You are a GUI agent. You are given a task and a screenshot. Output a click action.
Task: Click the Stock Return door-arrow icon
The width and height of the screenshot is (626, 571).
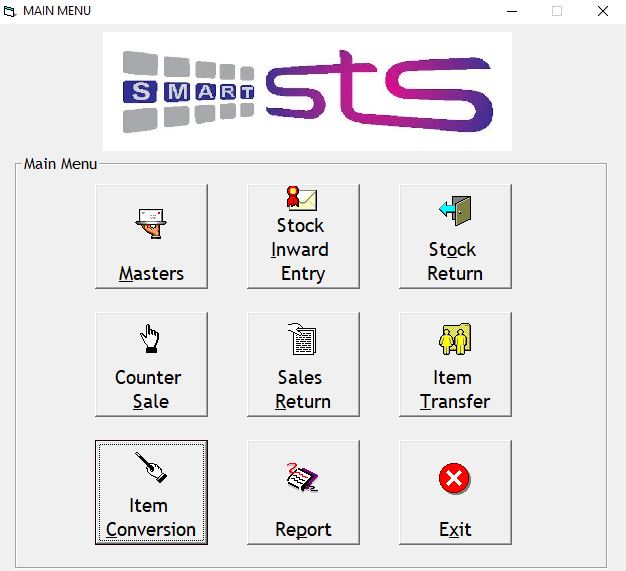coord(455,210)
